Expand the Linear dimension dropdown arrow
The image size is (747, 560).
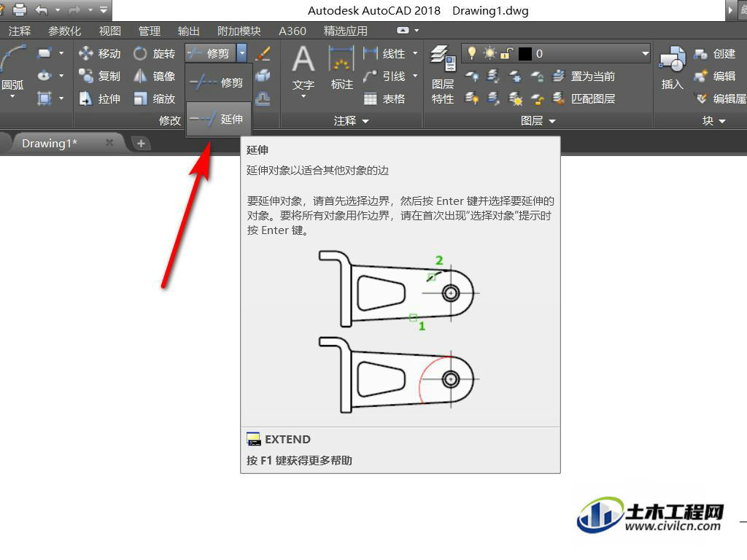click(415, 53)
